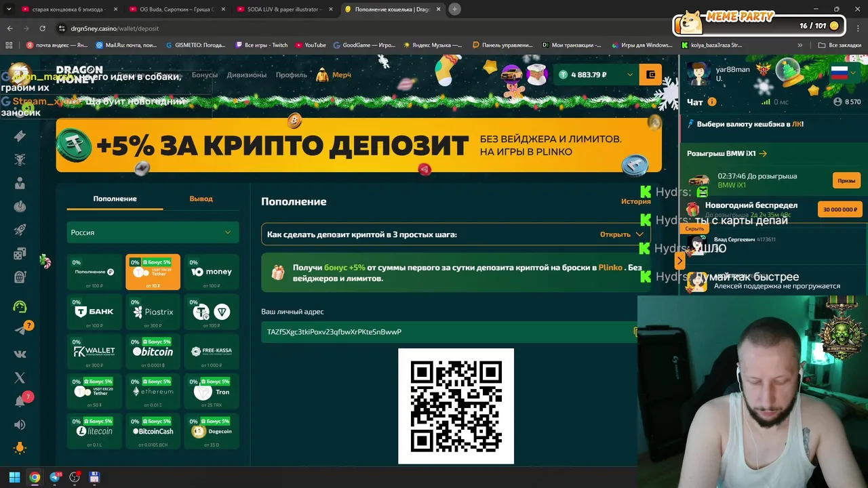Viewport: 868px width, 488px height.
Task: Open Бонусы in top navigation
Action: [205, 75]
